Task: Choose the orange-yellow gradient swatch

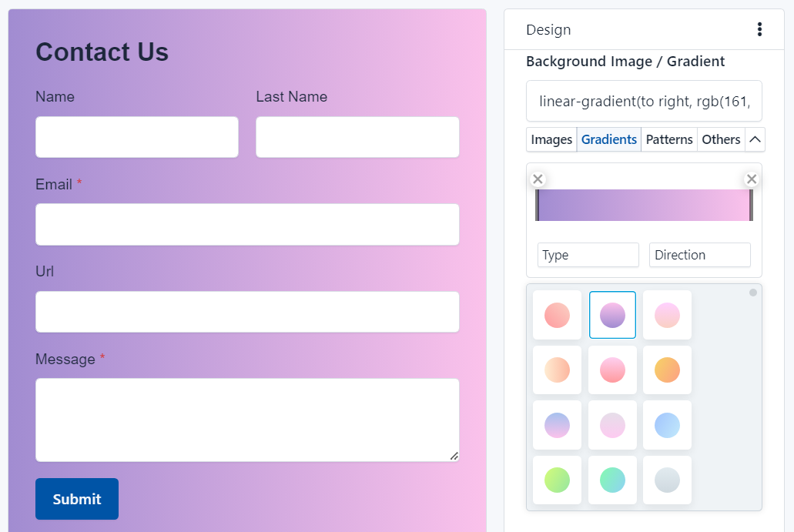Action: point(667,370)
